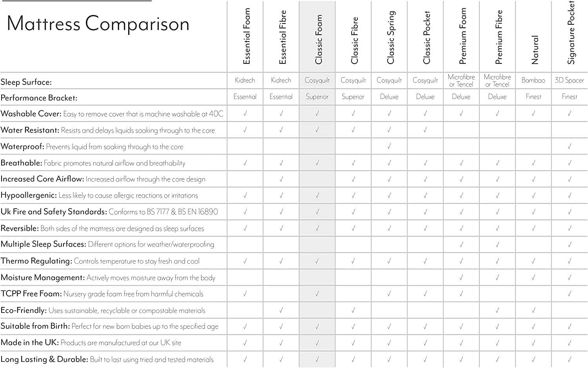Select the 3D Spacer sleep surface cell

coord(569,80)
